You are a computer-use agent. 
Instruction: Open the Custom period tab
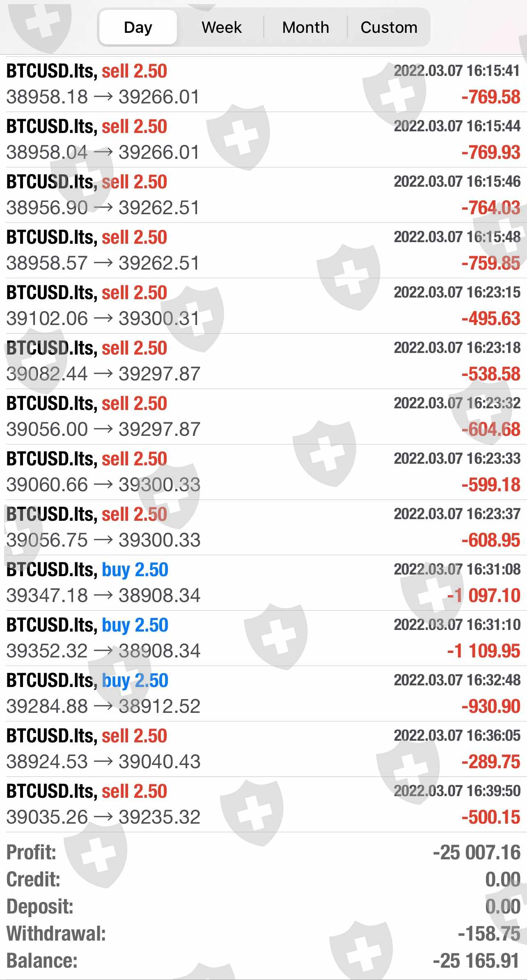tap(389, 27)
